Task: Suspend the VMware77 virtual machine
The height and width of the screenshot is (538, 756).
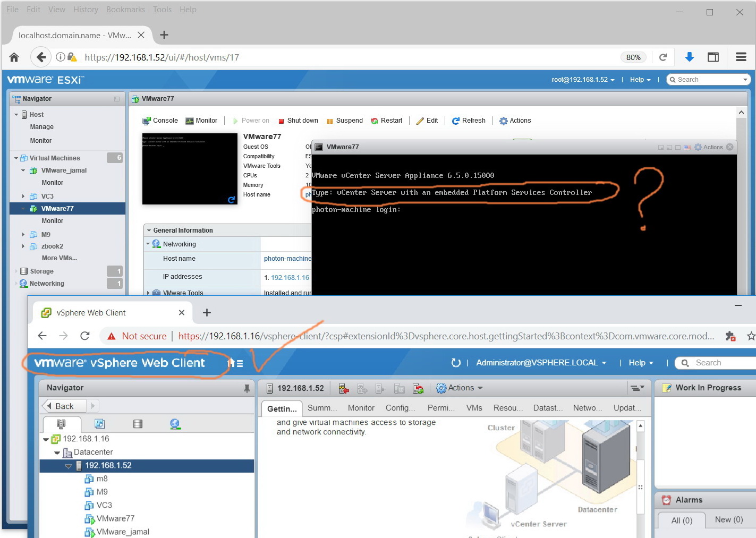Action: click(x=344, y=121)
